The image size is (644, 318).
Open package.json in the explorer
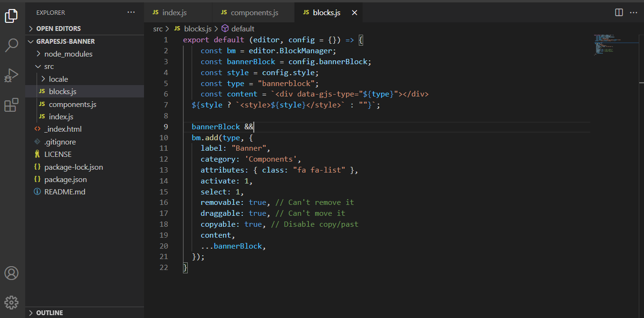[x=85, y=179]
